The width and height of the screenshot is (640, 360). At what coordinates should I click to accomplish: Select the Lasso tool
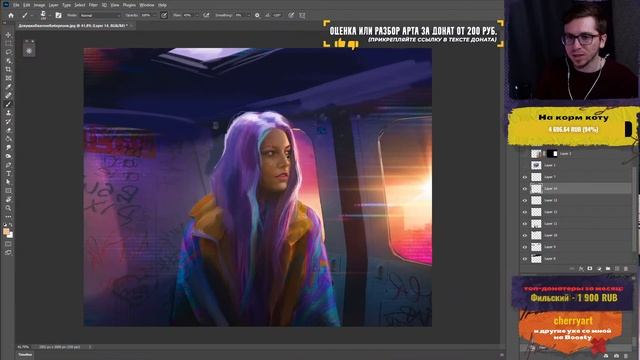coord(8,52)
